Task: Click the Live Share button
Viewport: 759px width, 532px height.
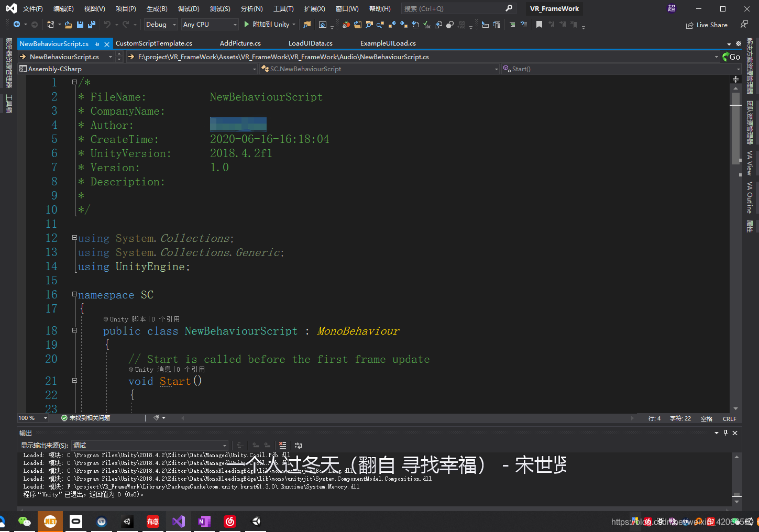Action: click(707, 25)
